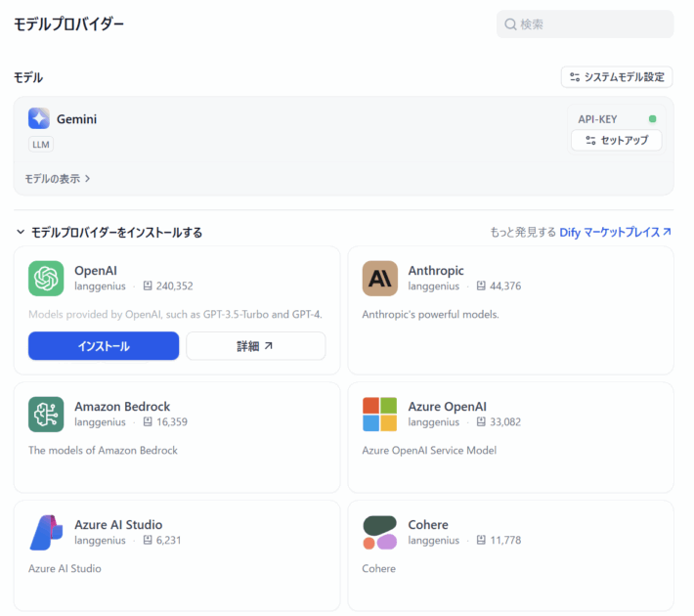Click the Gemini セットアップ button
The height and width of the screenshot is (616, 694).
point(617,141)
